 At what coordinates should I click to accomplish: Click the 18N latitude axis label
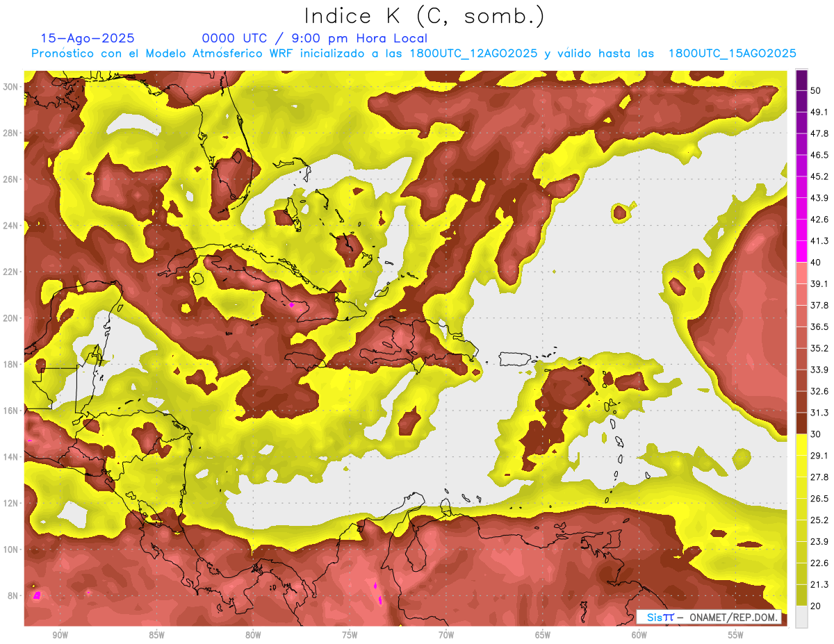coord(10,364)
